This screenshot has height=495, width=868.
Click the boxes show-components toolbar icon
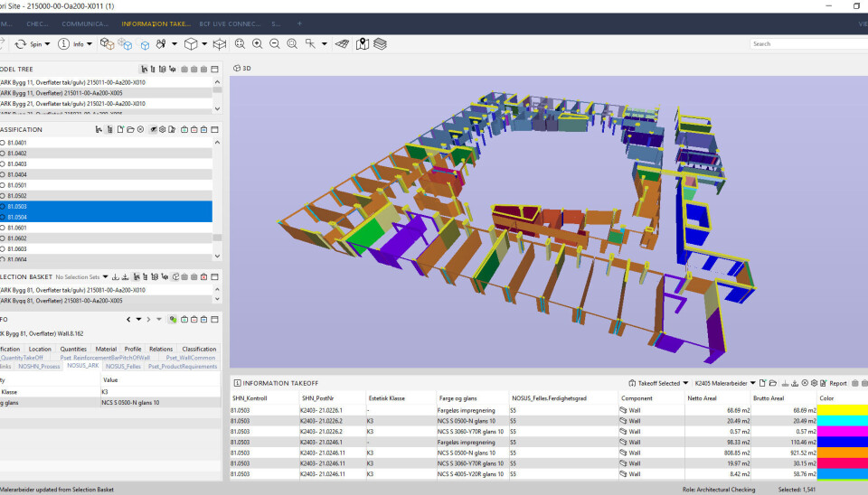pyautogui.click(x=107, y=43)
